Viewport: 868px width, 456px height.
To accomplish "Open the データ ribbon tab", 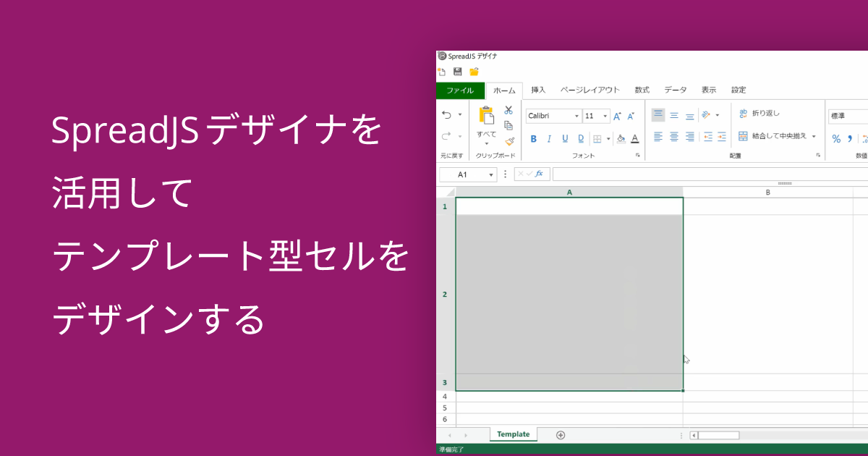I will (x=674, y=90).
